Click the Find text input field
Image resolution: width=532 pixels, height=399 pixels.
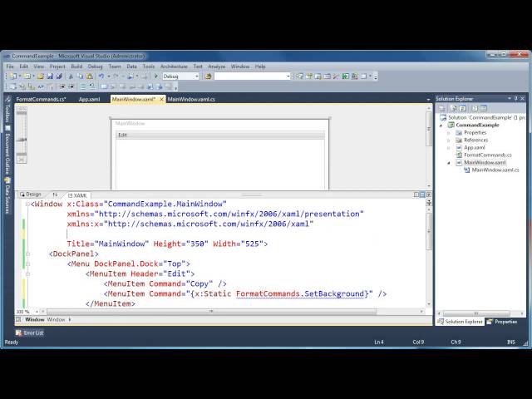pyautogui.click(x=249, y=76)
